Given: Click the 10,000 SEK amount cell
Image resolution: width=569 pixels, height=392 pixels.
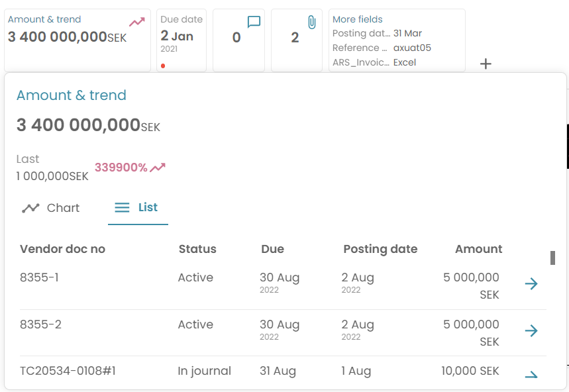Looking at the screenshot, I should point(470,371).
